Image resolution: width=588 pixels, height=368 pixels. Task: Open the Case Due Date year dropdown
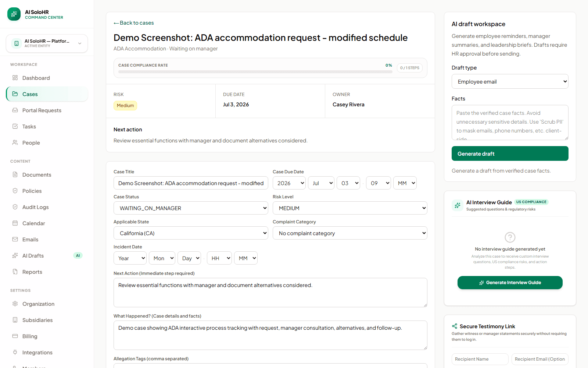click(289, 183)
